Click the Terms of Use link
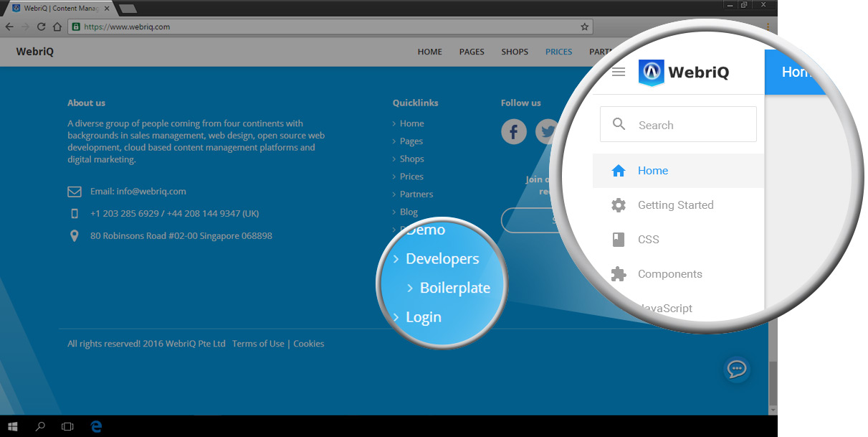The image size is (868, 437). (258, 344)
